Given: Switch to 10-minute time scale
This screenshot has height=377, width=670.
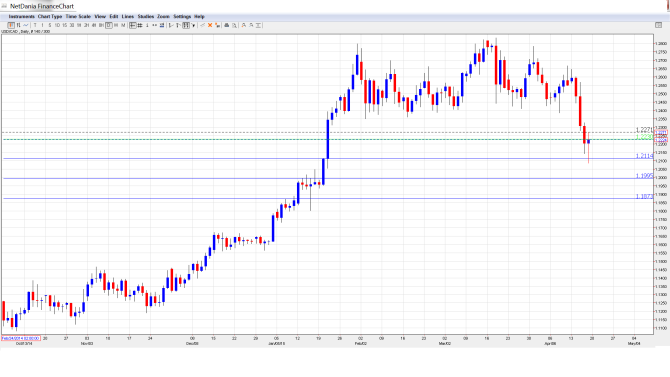Looking at the screenshot, I should tap(57, 25).
